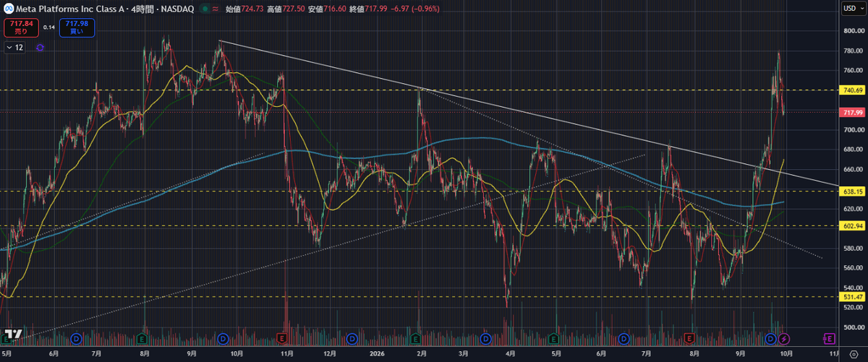
Task: Open the dividend D marker after 9月 2026
Action: pyautogui.click(x=771, y=337)
